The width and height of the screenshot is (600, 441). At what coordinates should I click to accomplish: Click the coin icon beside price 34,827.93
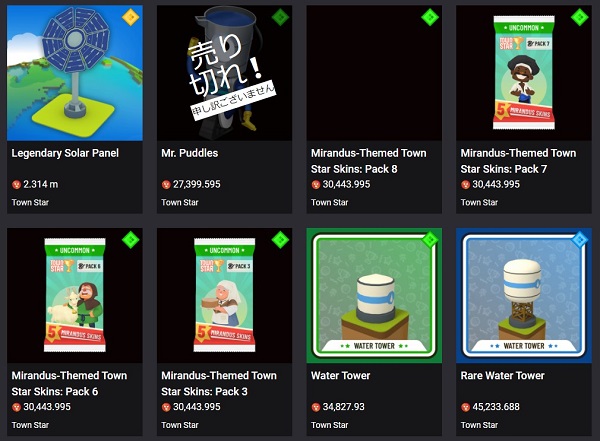click(316, 407)
